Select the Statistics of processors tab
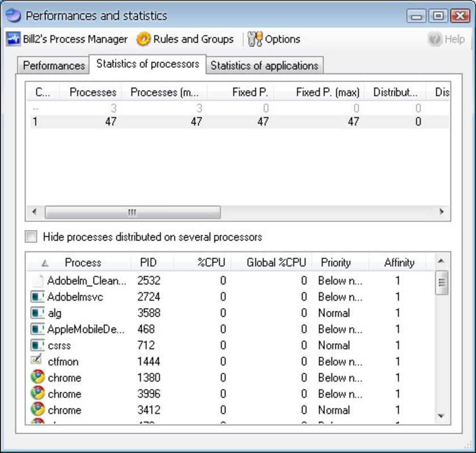The width and height of the screenshot is (476, 453). coord(147,64)
